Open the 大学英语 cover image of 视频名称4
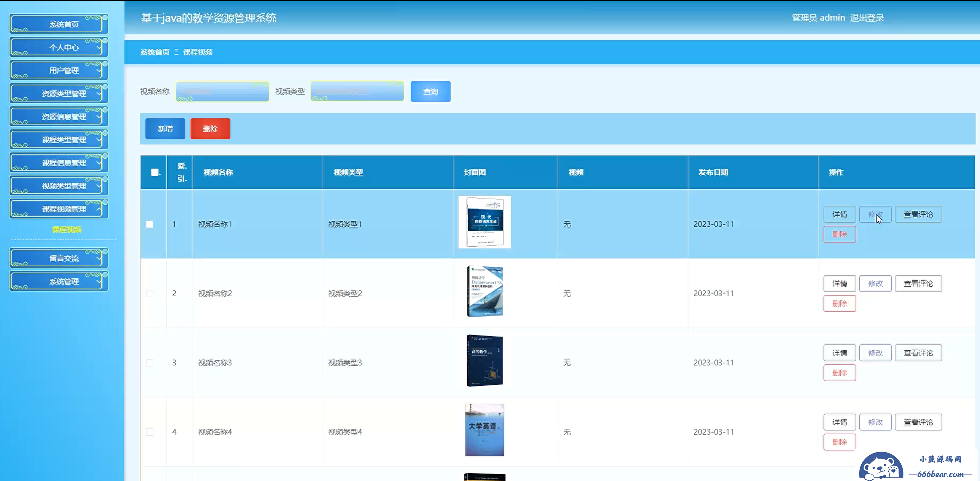 (x=485, y=430)
